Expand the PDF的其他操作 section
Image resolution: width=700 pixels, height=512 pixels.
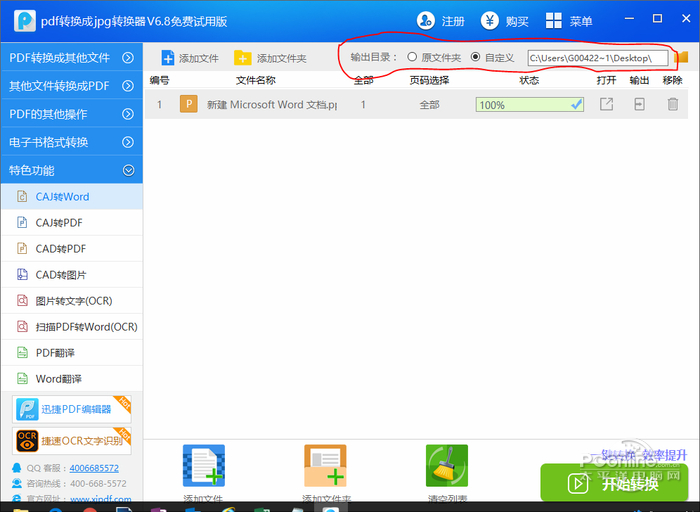point(71,114)
